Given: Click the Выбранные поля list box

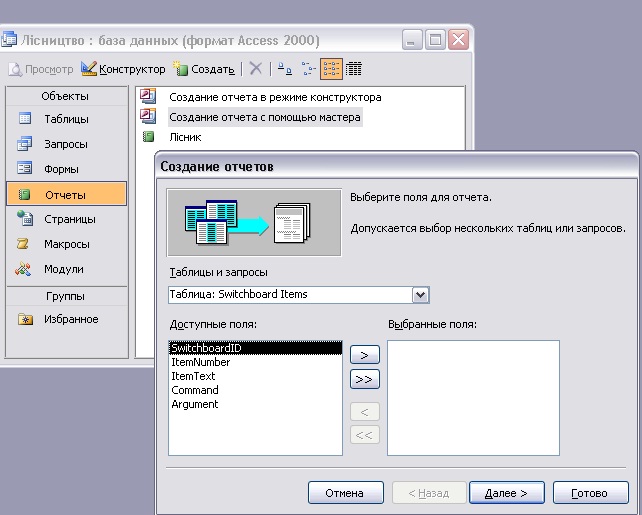Looking at the screenshot, I should [x=473, y=398].
